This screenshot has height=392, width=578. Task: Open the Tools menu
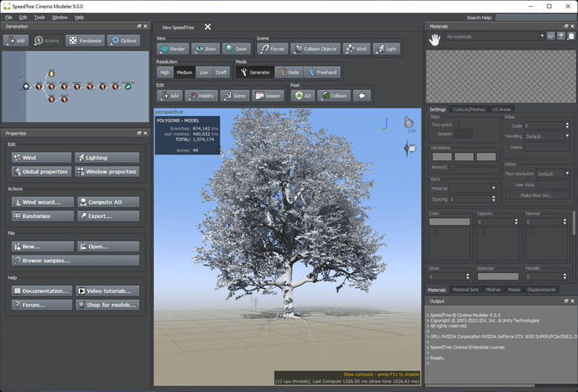point(39,17)
